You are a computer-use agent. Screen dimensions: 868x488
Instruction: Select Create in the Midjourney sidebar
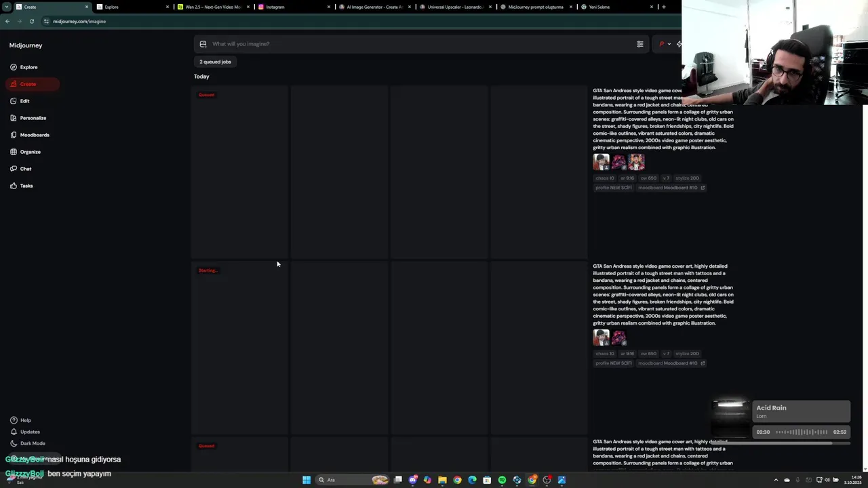[32, 84]
